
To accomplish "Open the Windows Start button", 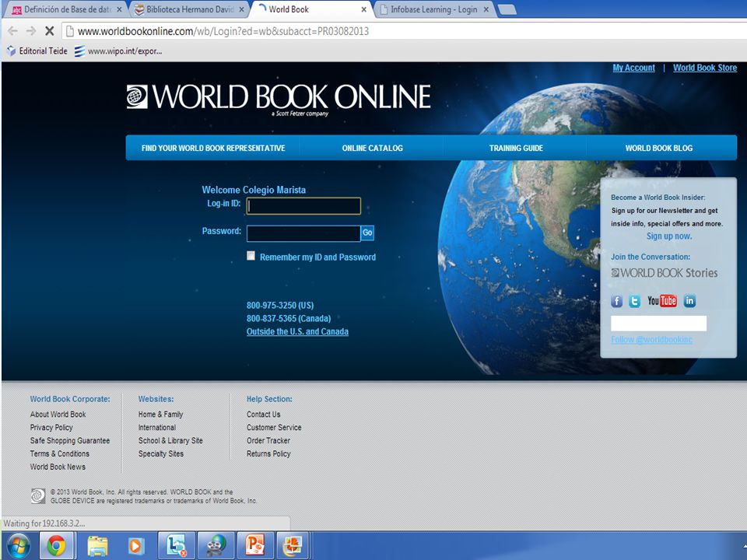I will coord(18,546).
